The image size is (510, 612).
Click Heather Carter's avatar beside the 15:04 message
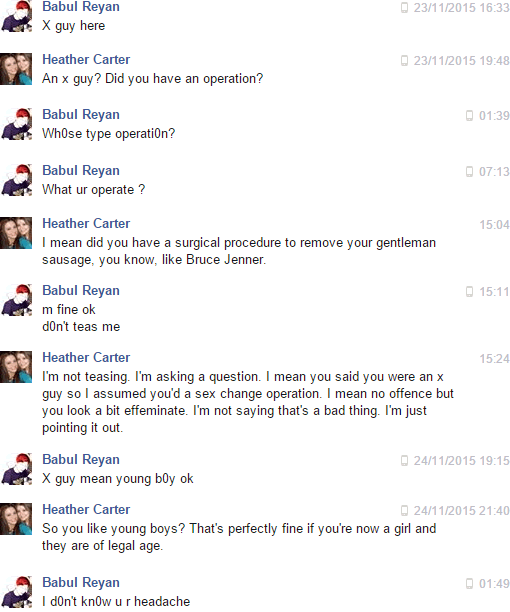click(16, 233)
